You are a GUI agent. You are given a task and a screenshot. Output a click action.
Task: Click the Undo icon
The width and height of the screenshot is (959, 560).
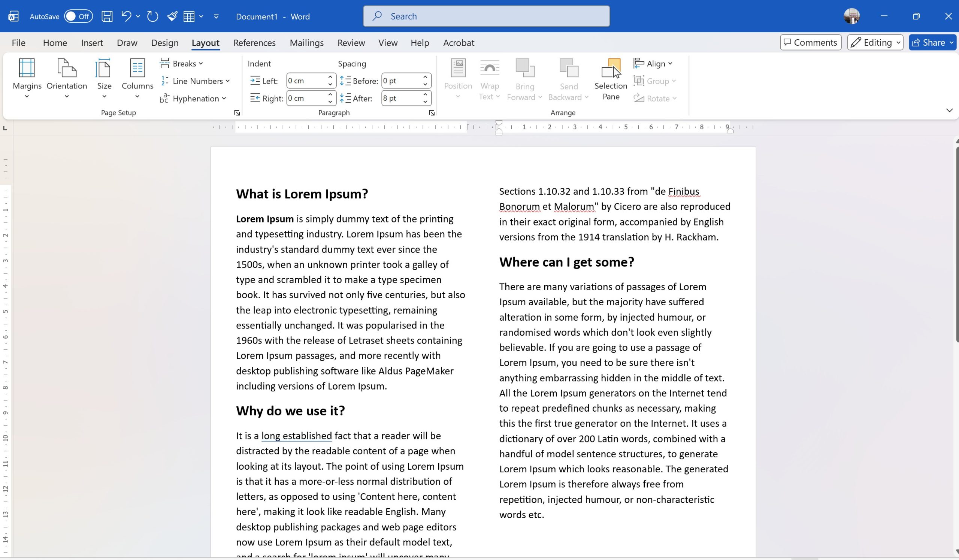coord(126,16)
